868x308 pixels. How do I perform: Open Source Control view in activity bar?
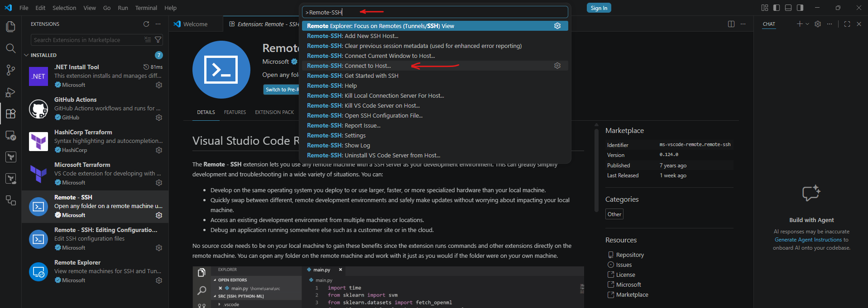click(10, 70)
